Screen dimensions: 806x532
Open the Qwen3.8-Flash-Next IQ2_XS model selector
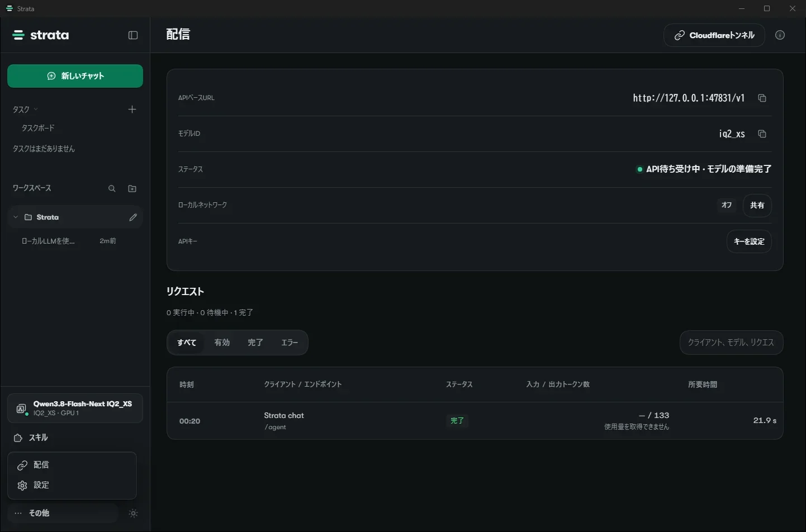click(75, 408)
